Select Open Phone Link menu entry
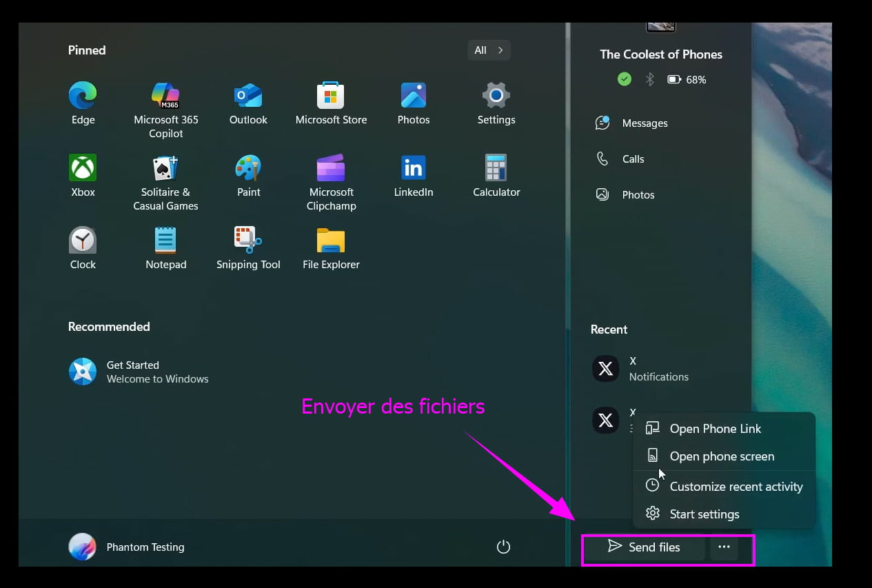 724,429
